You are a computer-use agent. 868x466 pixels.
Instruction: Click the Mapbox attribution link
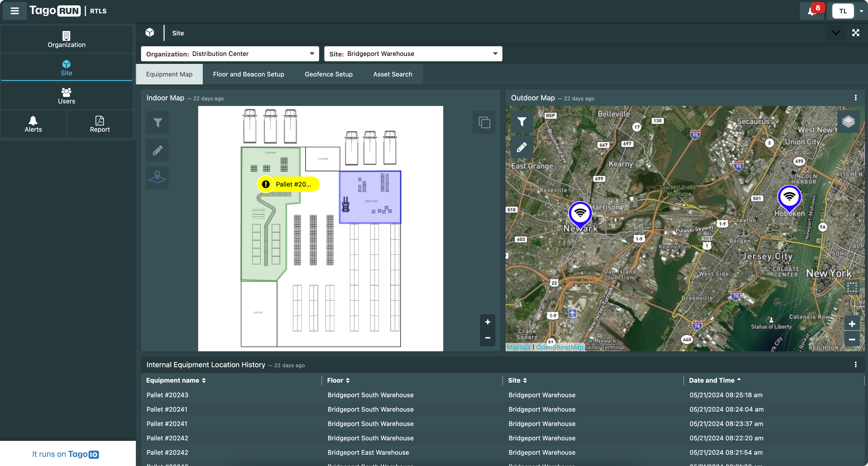coord(519,347)
